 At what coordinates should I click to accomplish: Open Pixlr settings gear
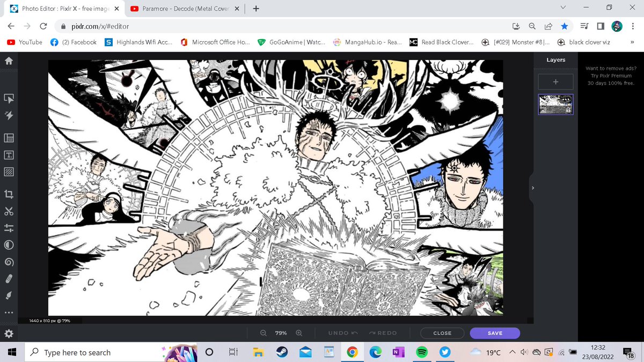(x=9, y=334)
